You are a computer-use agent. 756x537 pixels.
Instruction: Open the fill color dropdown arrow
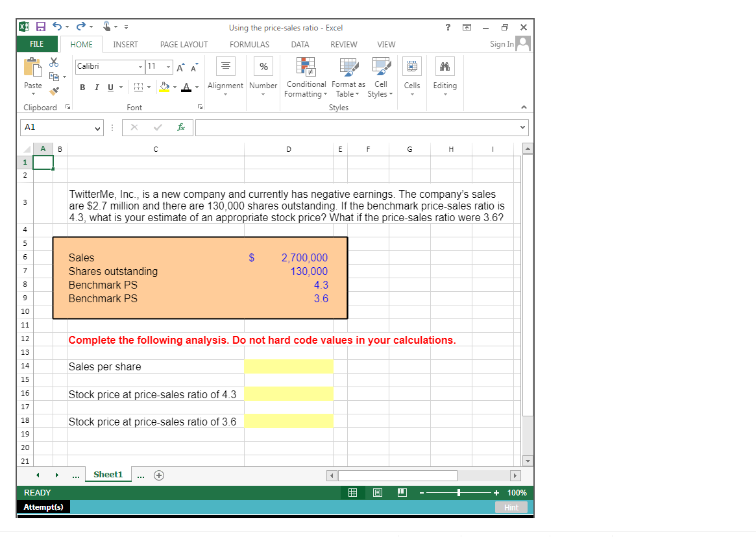(175, 88)
